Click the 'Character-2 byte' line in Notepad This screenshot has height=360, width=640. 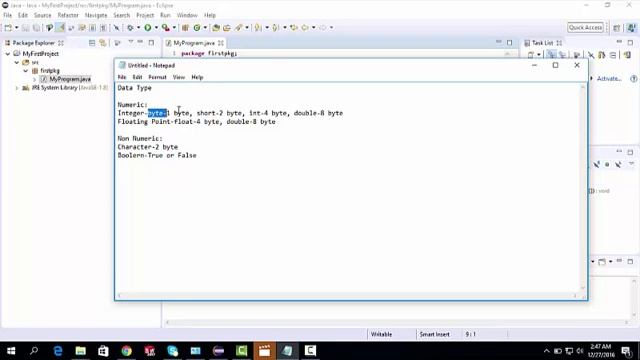point(148,147)
